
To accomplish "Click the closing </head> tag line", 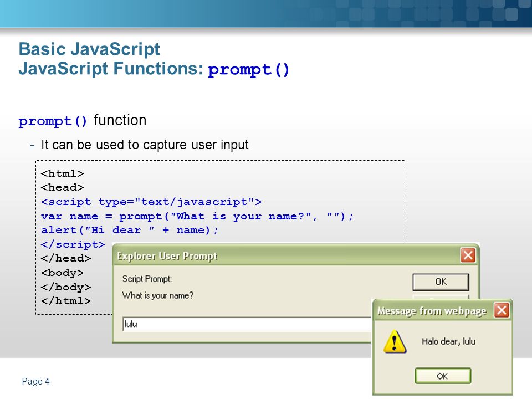I will [66, 259].
